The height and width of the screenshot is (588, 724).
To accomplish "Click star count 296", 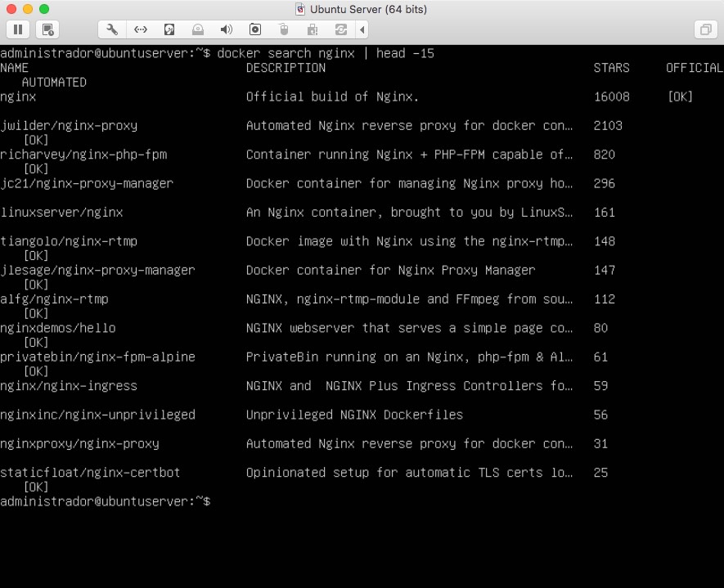I will pyautogui.click(x=605, y=184).
